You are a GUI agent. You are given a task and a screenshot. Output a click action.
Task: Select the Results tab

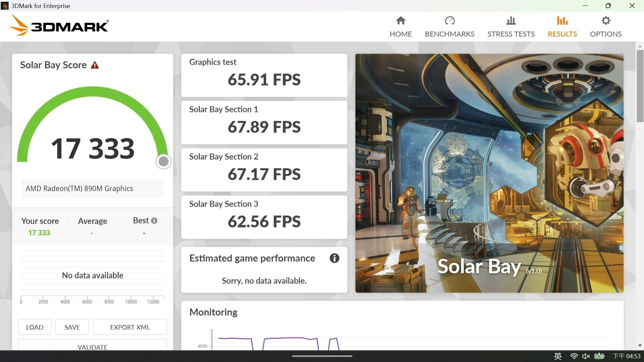562,27
